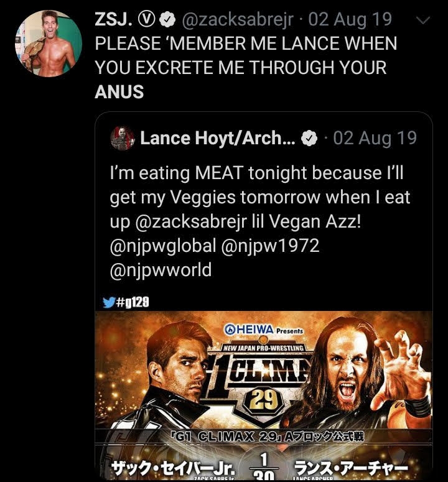The image size is (448, 482).
Task: Click the verified badge next to ZSJ.
Action: coord(166,21)
